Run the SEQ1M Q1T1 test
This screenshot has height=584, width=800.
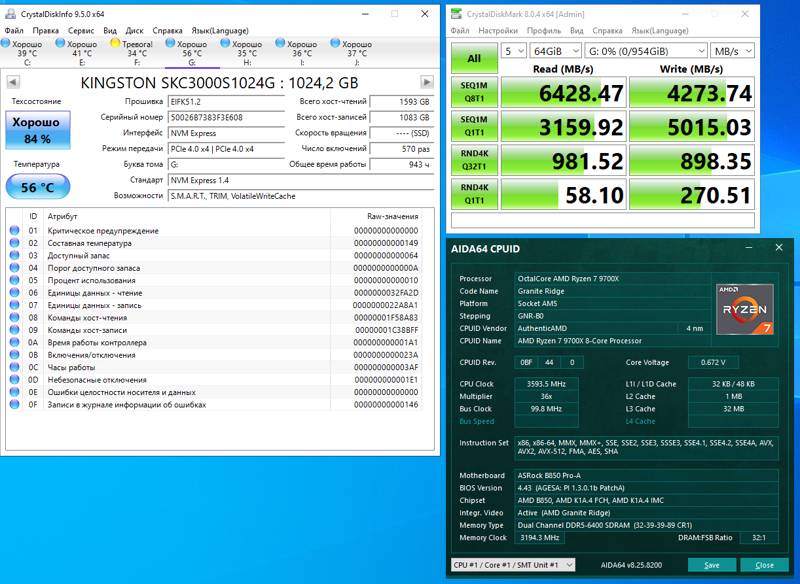click(x=474, y=126)
